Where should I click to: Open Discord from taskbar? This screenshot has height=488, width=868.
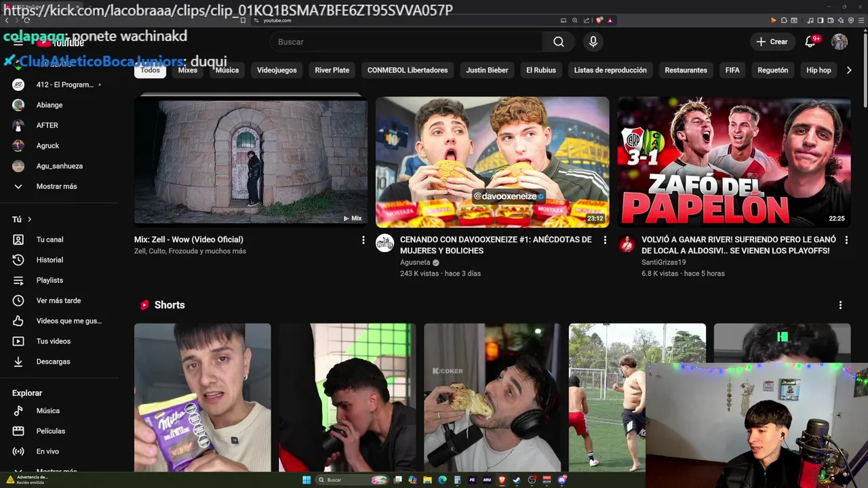click(x=562, y=480)
